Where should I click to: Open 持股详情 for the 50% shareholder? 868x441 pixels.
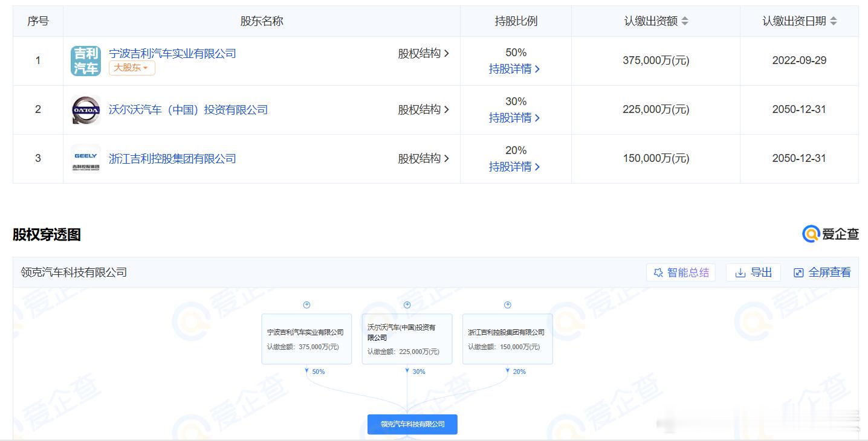pyautogui.click(x=514, y=69)
